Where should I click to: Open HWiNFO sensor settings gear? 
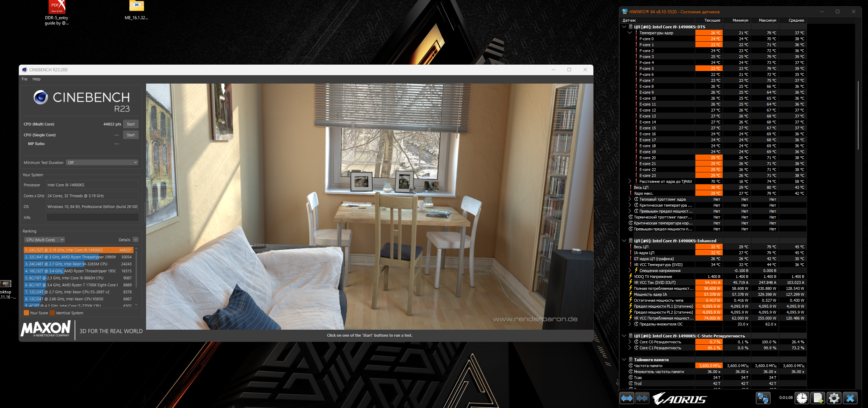click(834, 398)
